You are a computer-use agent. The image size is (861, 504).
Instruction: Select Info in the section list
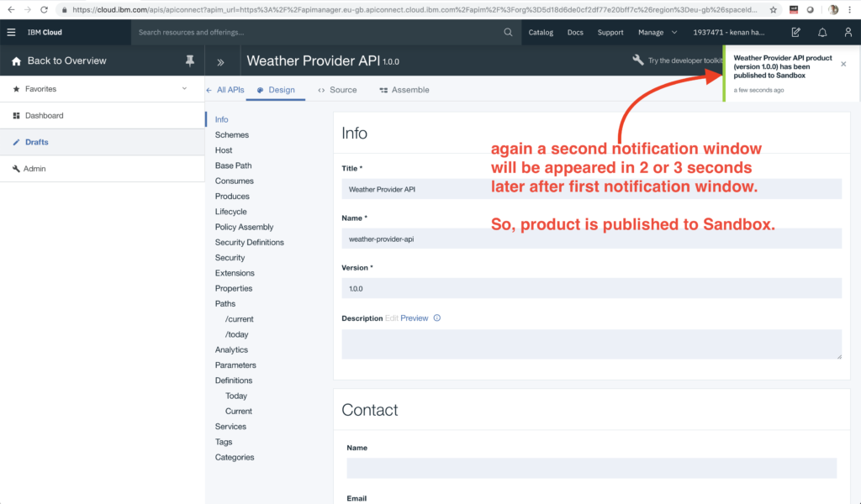221,119
